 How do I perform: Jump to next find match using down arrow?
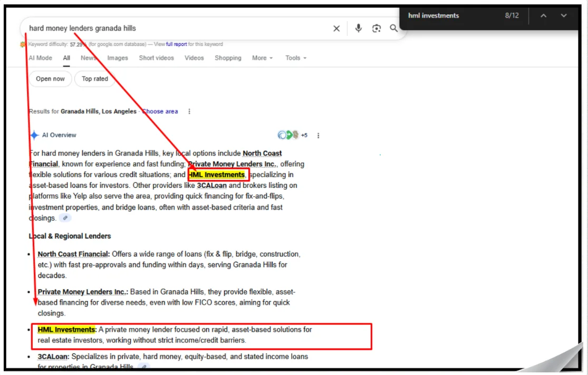[564, 16]
